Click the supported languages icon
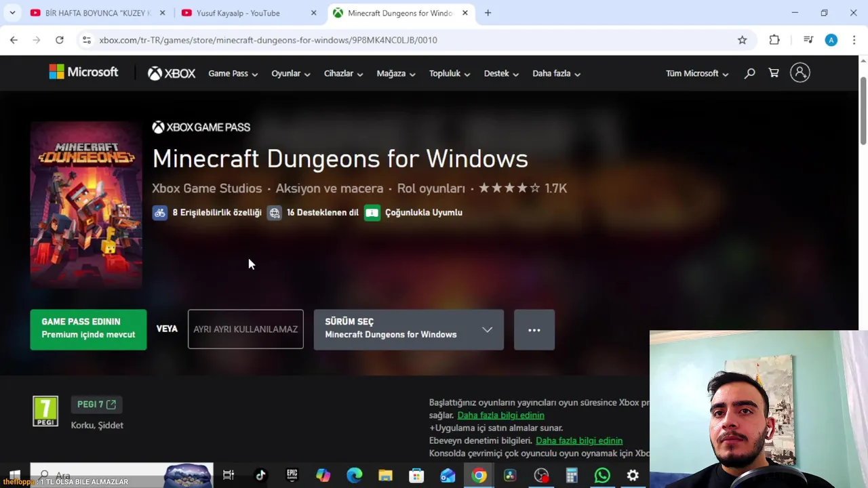 [x=274, y=213]
